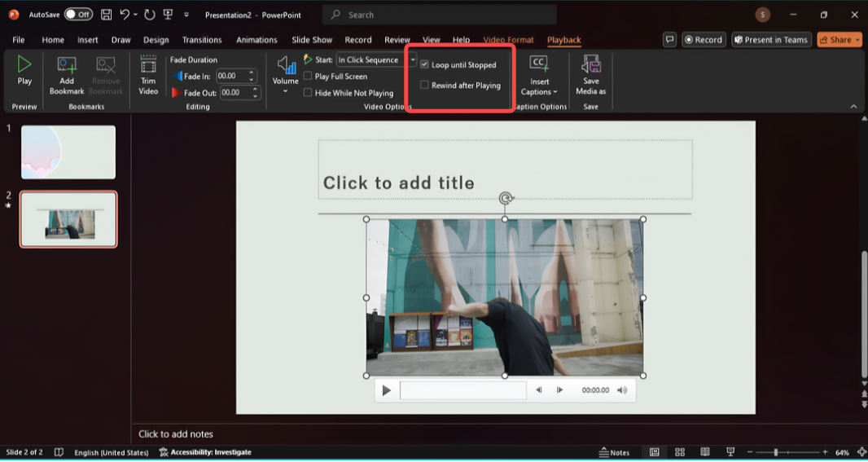
Task: Open the Review tab
Action: point(397,40)
